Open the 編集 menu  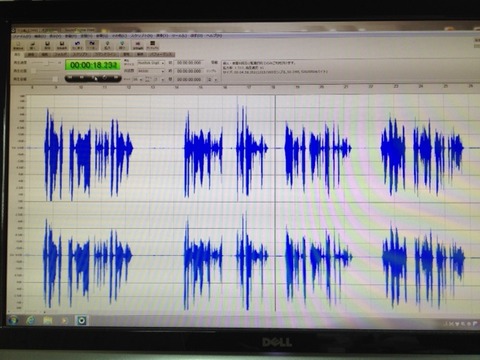[x=40, y=36]
